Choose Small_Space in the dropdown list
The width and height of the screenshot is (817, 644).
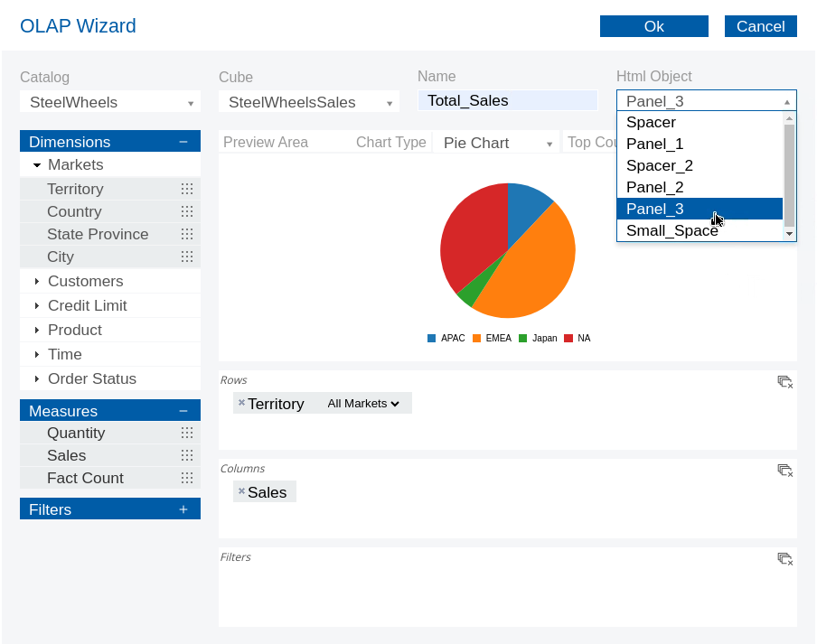click(672, 230)
